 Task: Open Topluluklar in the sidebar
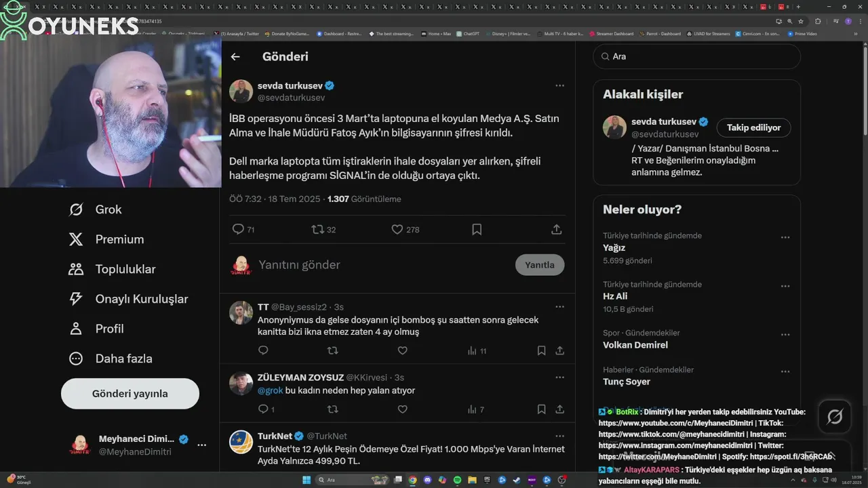112,269
